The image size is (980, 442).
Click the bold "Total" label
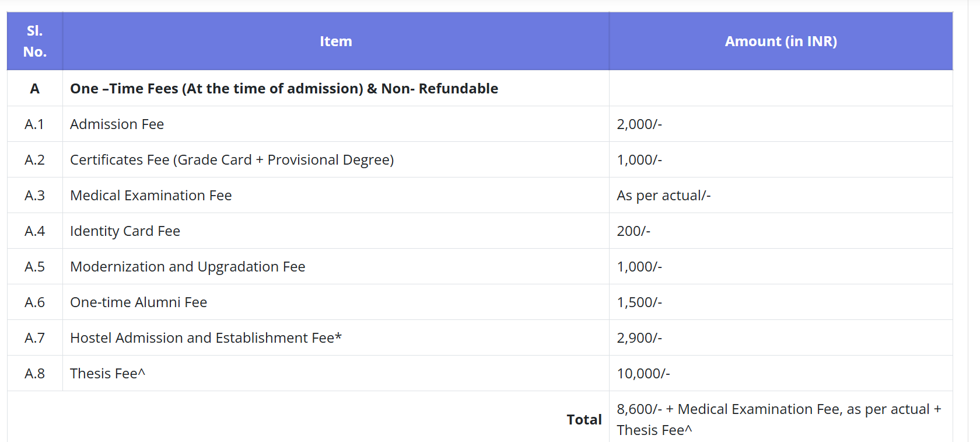point(584,420)
